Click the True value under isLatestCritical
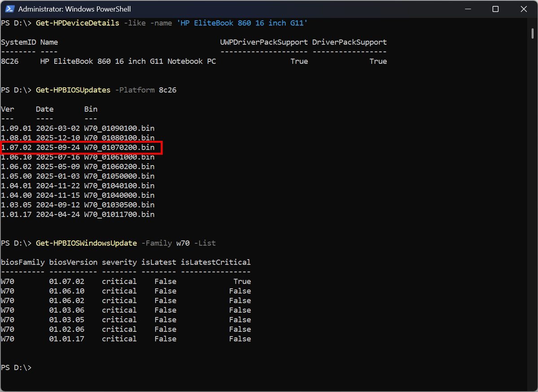 [x=242, y=282]
